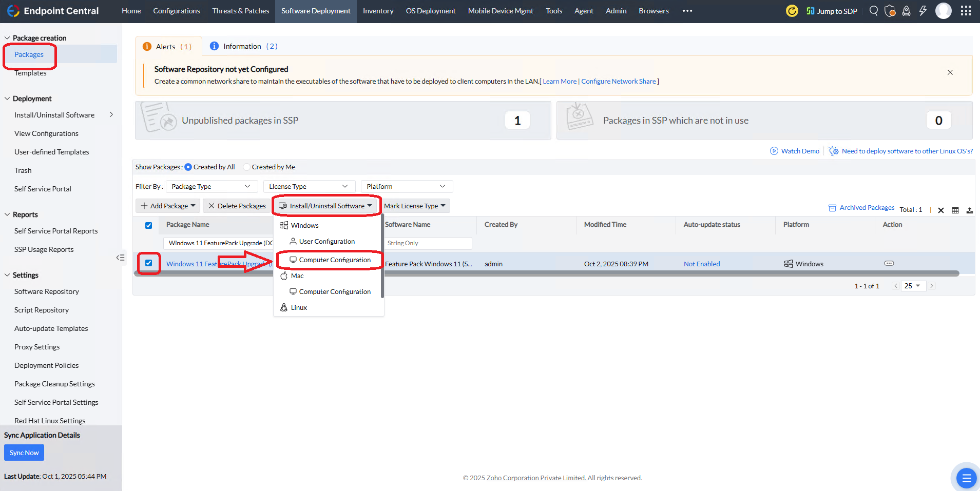This screenshot has height=491, width=980.
Task: Open the Configure Network Share link
Action: tap(619, 82)
